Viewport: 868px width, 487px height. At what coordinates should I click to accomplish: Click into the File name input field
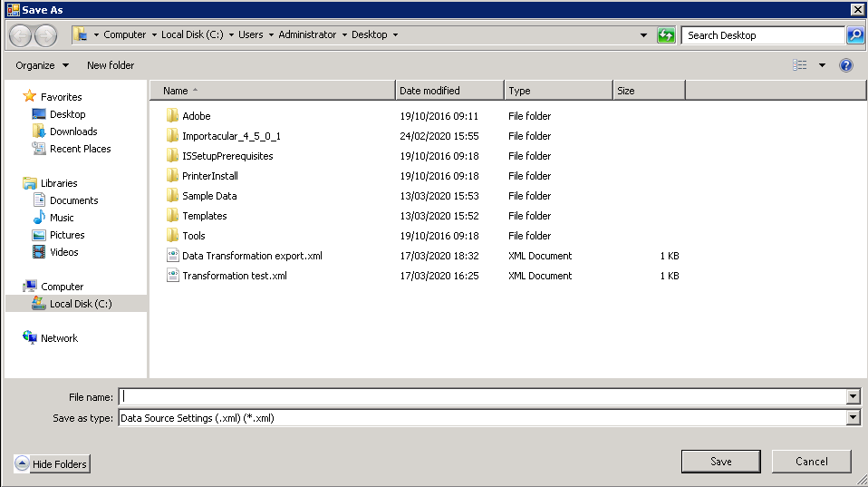pos(483,396)
